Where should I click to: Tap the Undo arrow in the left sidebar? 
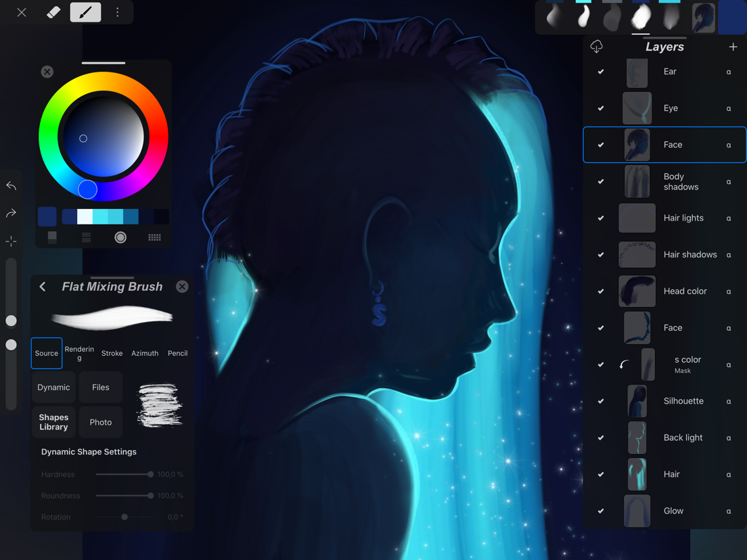[11, 185]
